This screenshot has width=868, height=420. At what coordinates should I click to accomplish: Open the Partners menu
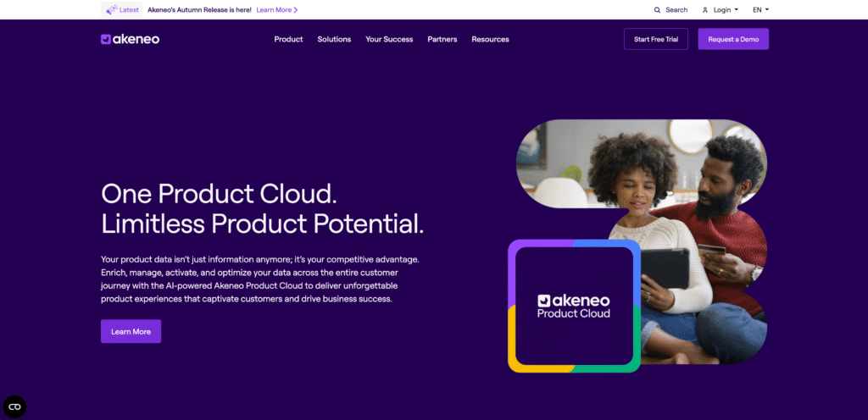442,39
